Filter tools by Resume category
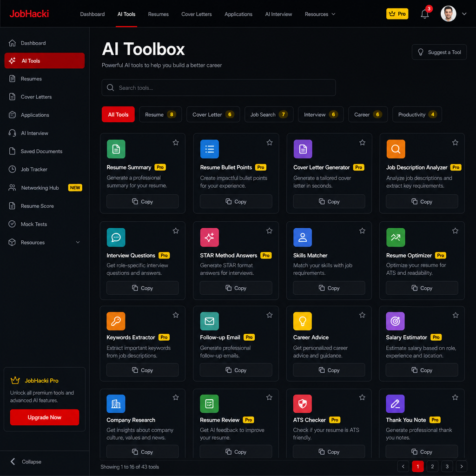Screen dimensions: 476x476 160,114
